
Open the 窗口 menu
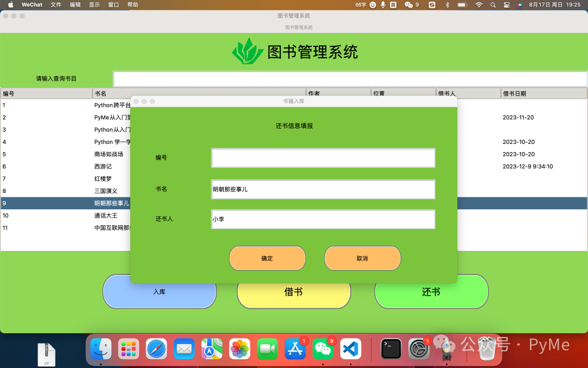[113, 4]
